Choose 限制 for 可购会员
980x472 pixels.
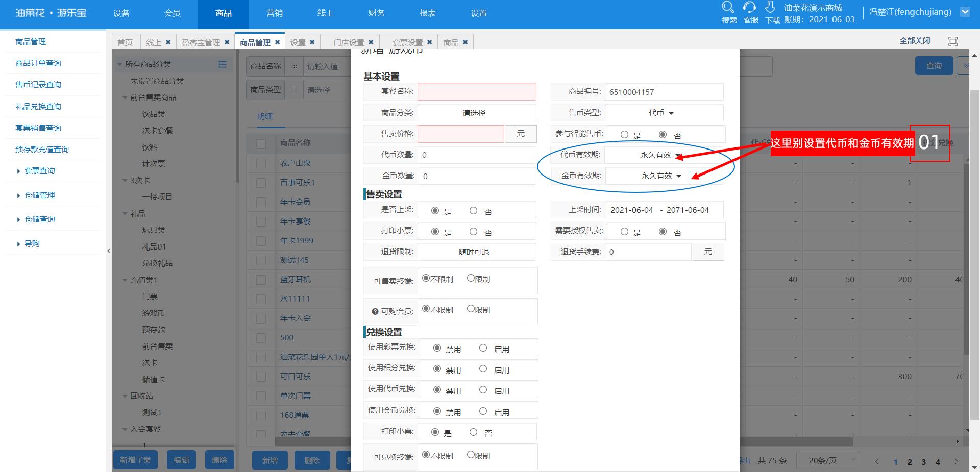click(471, 309)
